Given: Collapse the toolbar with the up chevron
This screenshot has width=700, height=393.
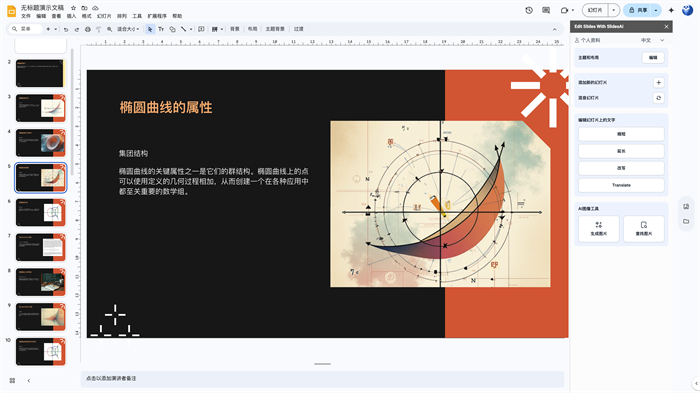Looking at the screenshot, I should [x=554, y=29].
